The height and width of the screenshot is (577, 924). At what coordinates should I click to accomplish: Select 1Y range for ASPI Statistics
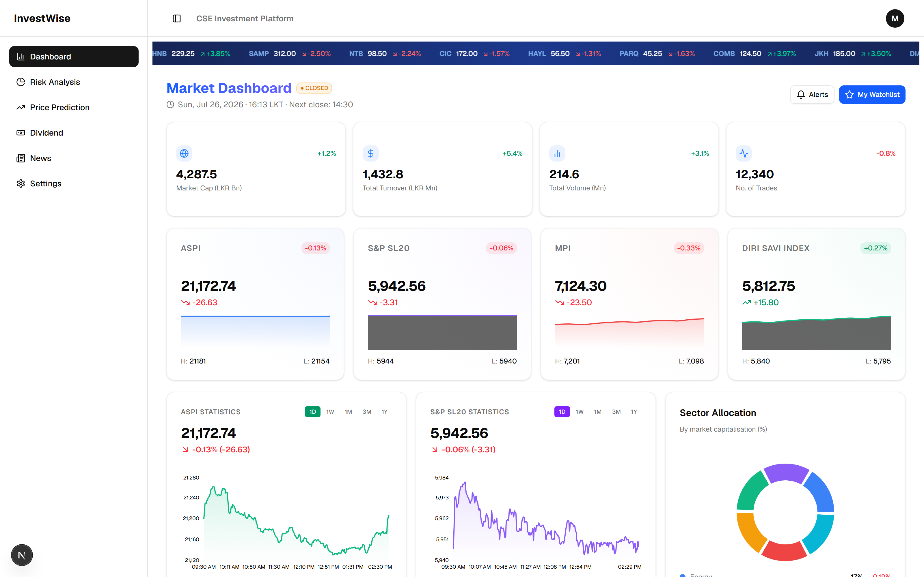(385, 411)
